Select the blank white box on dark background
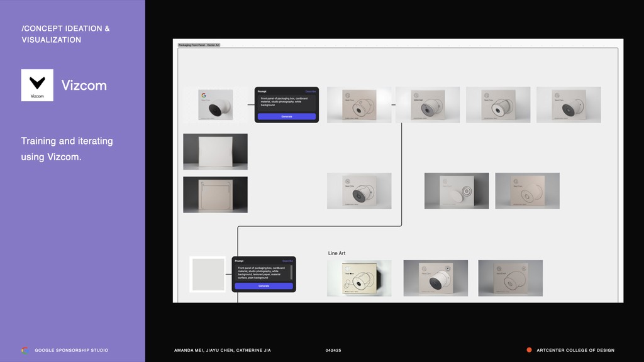Viewport: 644px width, 362px height. [215, 151]
